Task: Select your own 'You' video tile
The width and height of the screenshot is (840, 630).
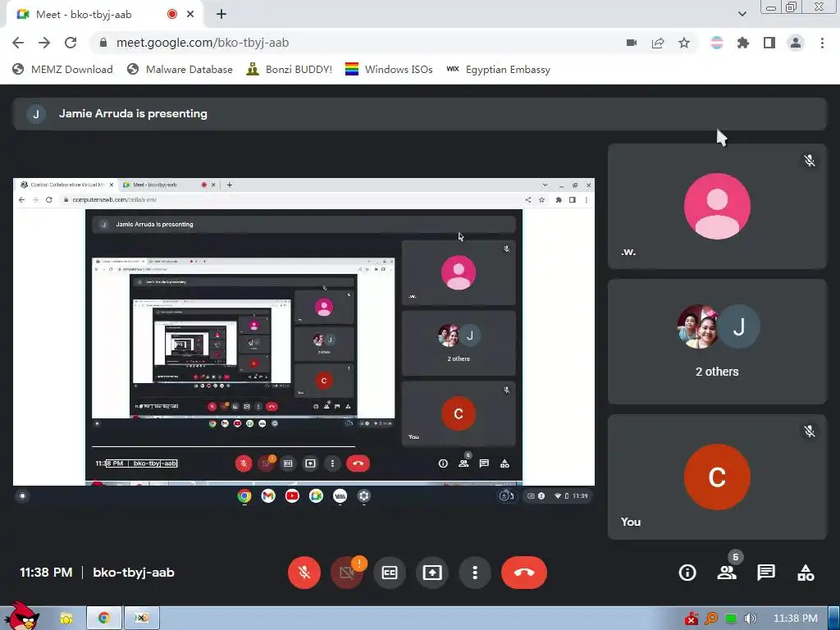Action: (717, 477)
